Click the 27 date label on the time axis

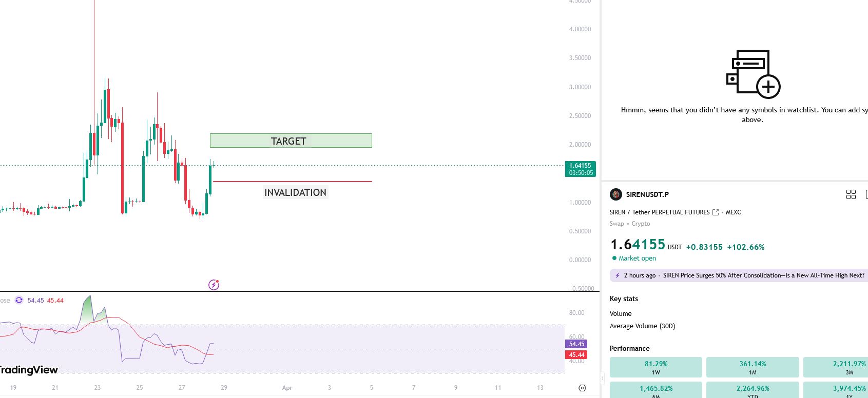[182, 388]
